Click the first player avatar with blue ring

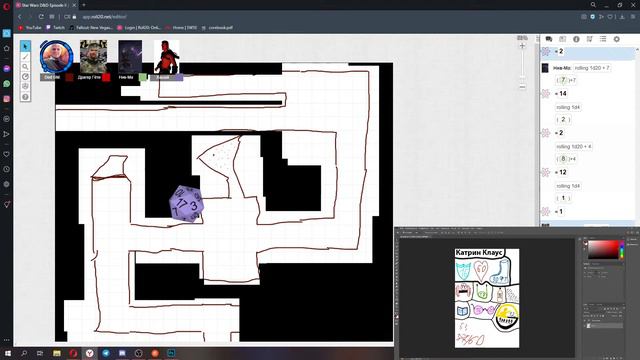click(x=57, y=57)
